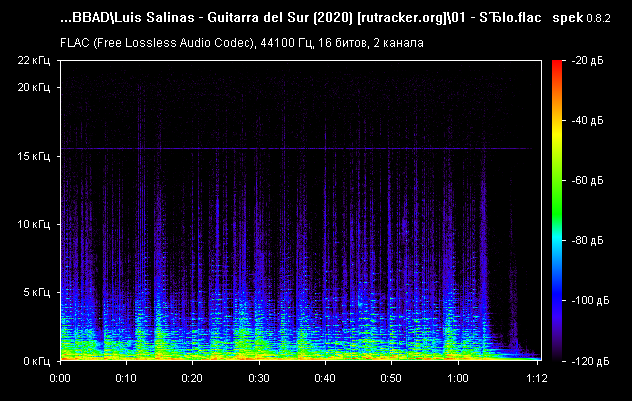Click the '20 кГц' frequency label

34,87
